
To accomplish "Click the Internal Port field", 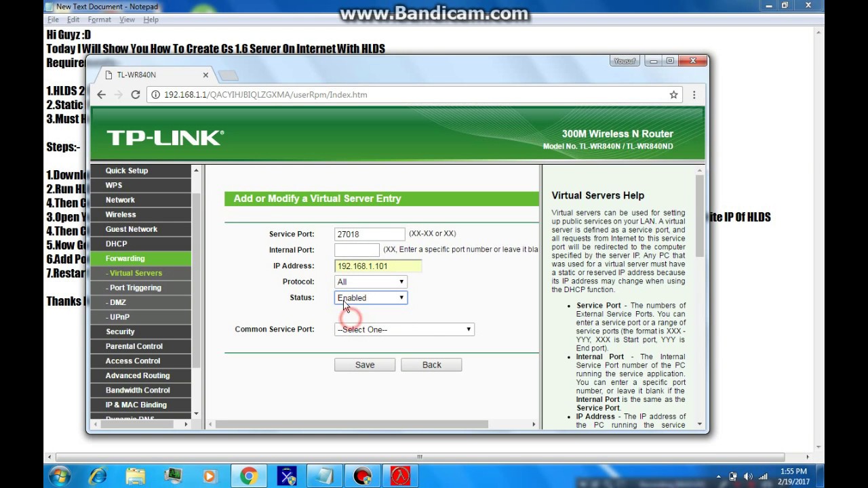I will pyautogui.click(x=357, y=250).
